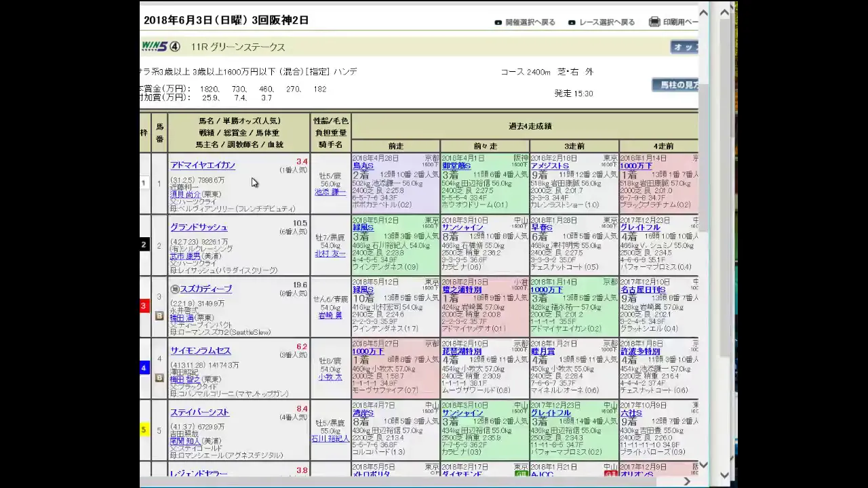The width and height of the screenshot is (868, 488).
Task: Click the circled mark before スズカディープ
Action: (174, 289)
